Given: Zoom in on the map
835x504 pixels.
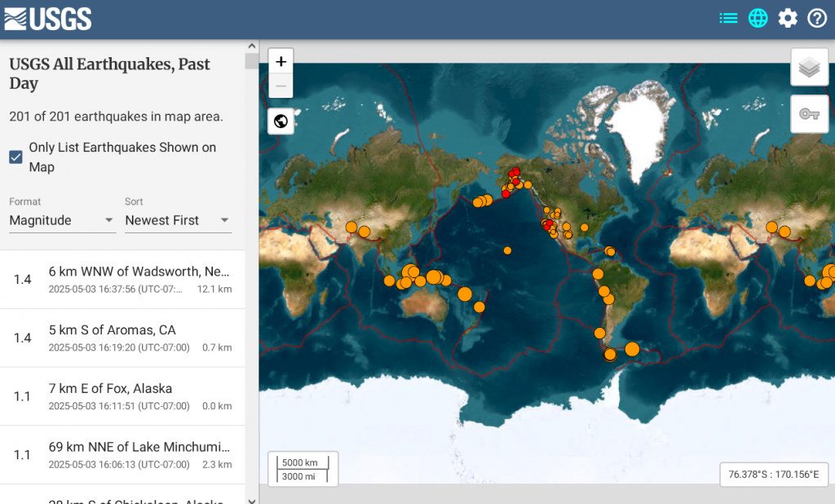Looking at the screenshot, I should click(281, 61).
